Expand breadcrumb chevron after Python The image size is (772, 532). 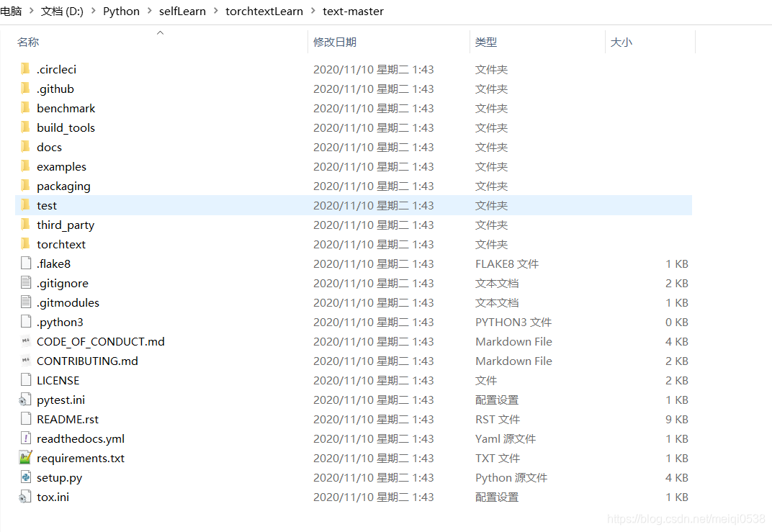point(149,10)
